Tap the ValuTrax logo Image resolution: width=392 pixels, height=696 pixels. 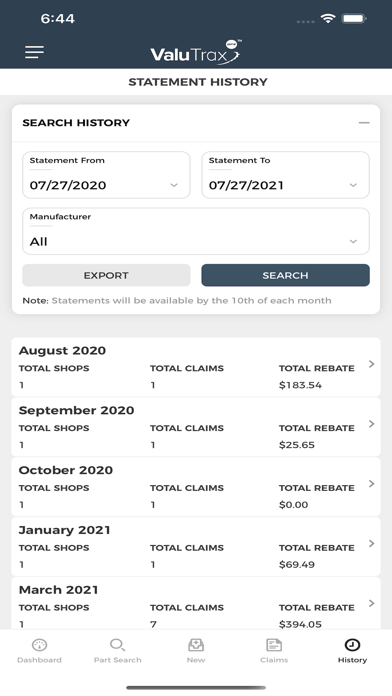(196, 53)
